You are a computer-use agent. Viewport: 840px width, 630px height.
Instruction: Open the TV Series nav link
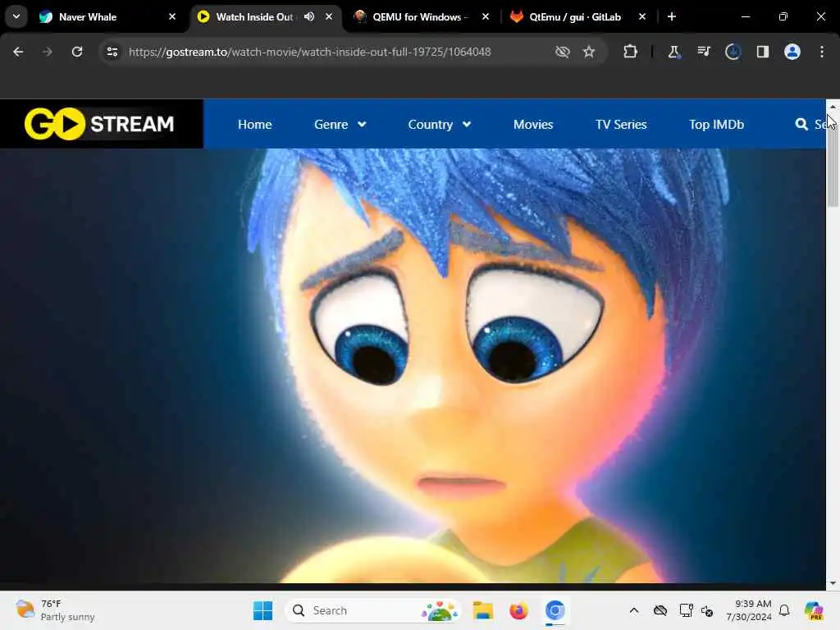pyautogui.click(x=621, y=125)
